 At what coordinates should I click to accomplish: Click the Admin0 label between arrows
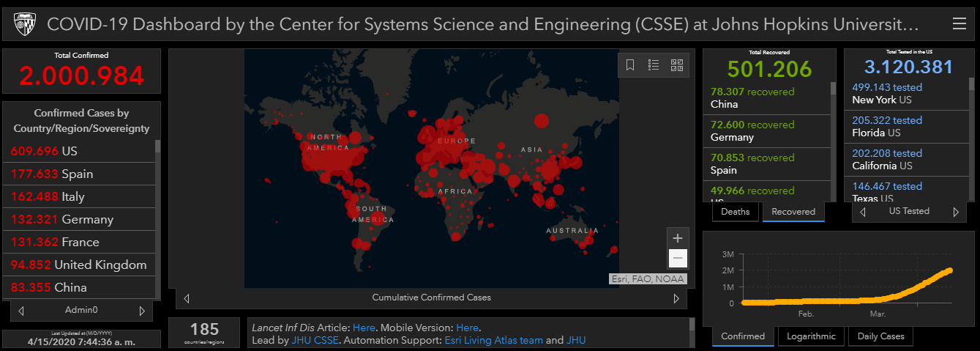coord(81,310)
